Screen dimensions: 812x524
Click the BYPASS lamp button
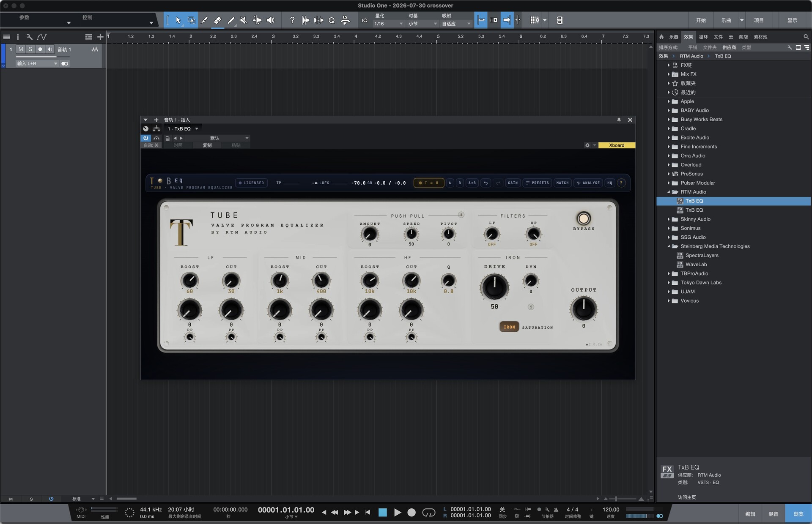[584, 218]
